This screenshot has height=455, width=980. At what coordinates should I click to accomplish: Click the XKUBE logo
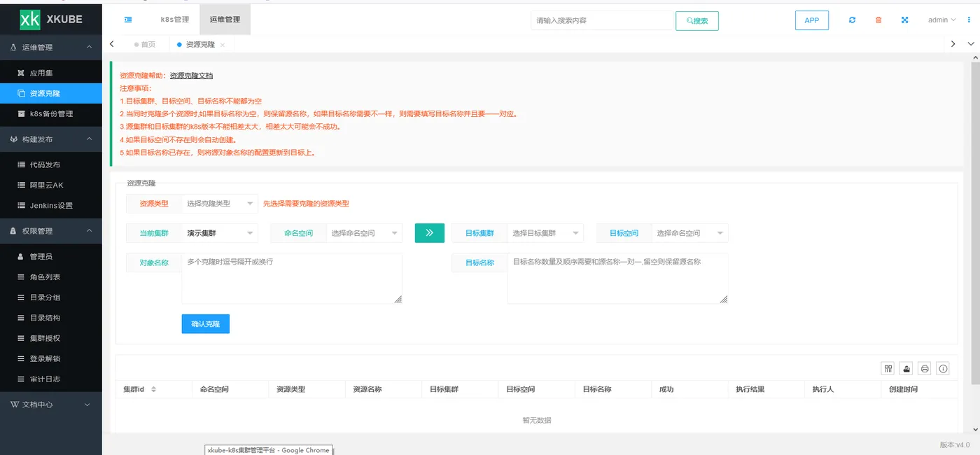pos(51,20)
